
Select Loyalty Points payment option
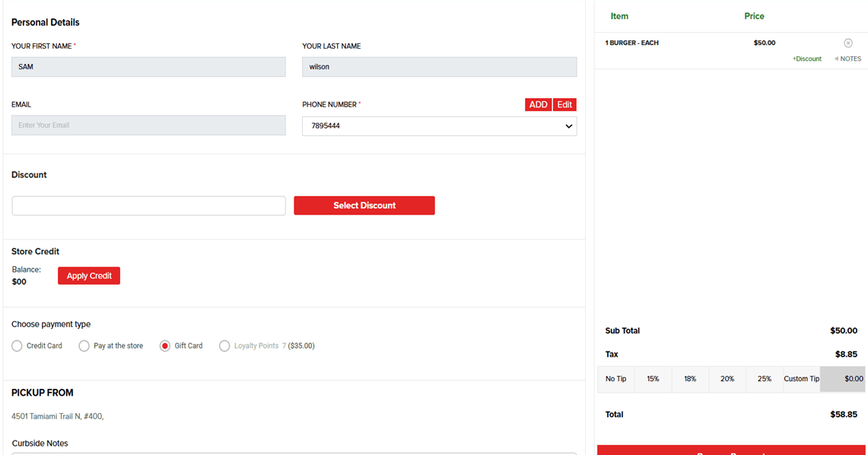[x=224, y=346]
